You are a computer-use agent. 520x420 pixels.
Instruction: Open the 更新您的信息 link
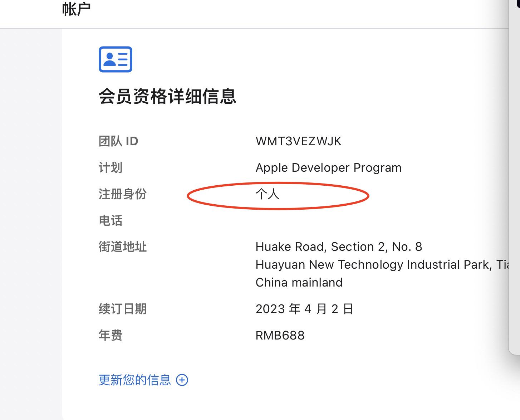pyautogui.click(x=135, y=380)
